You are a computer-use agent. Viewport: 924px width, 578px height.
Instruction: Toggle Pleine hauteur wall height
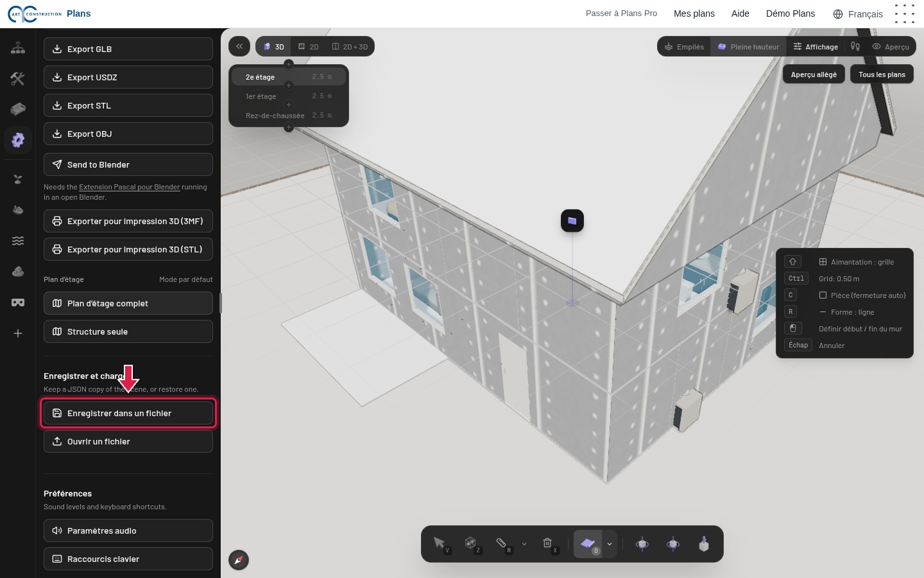[x=748, y=46]
